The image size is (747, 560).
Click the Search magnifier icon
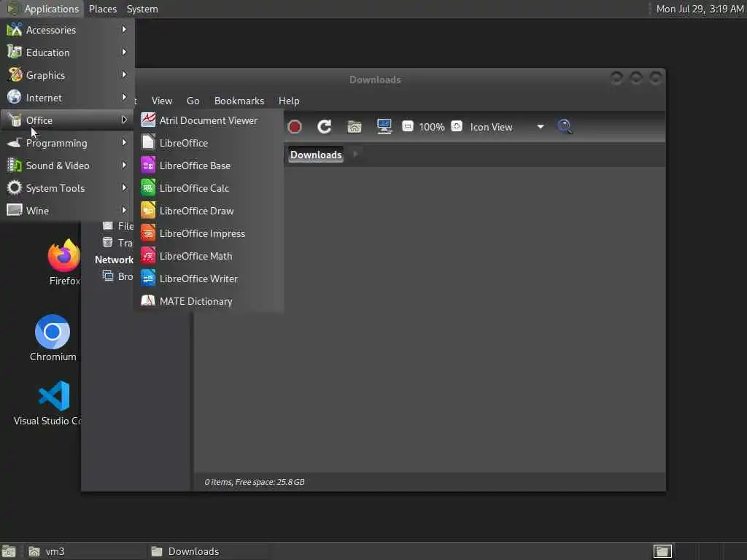point(565,127)
